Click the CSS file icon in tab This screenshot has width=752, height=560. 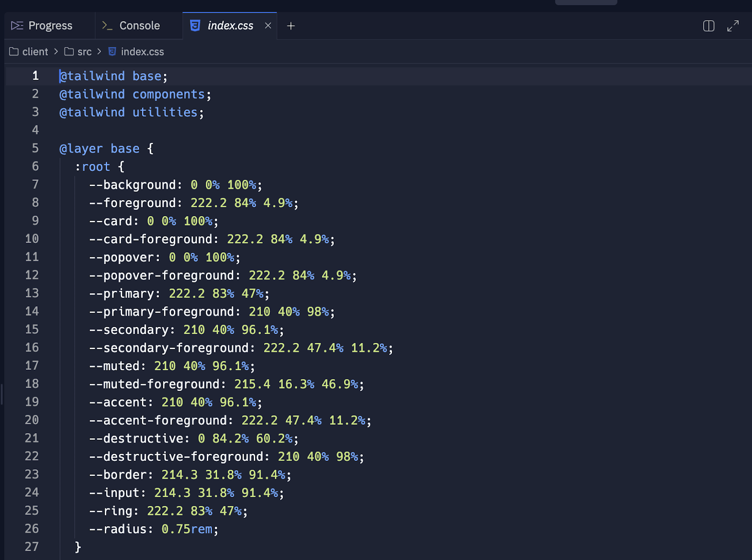(195, 26)
